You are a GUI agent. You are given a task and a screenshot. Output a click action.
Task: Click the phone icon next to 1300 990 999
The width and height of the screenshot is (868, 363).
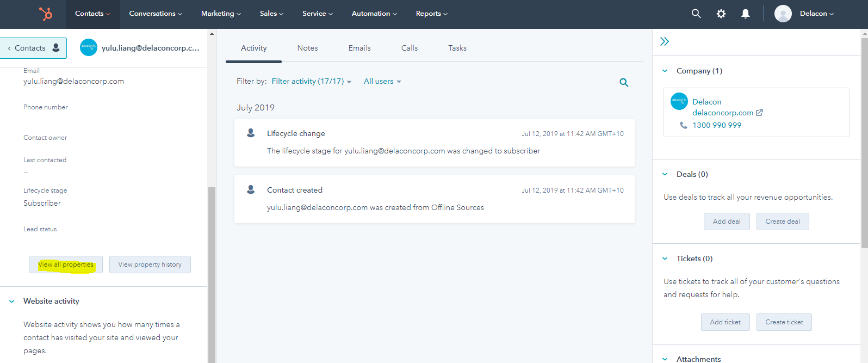click(x=684, y=125)
